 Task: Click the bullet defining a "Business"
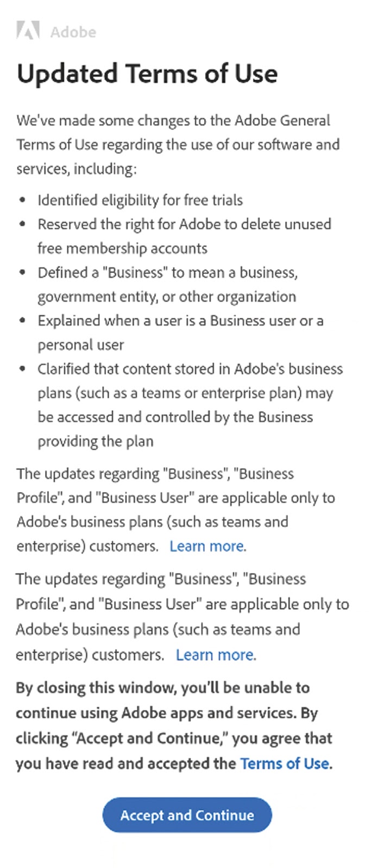[167, 272]
